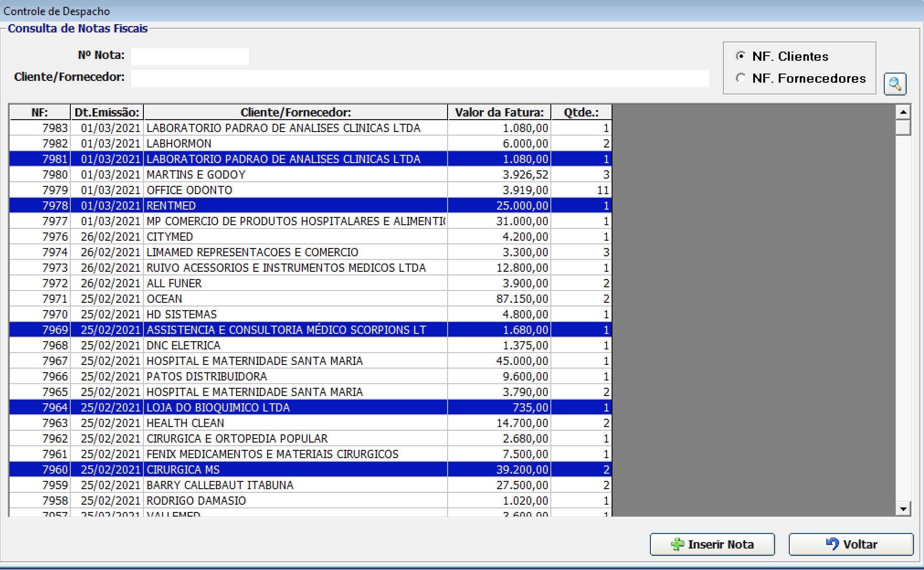
Task: Click the Dt.Emissão column header
Action: coord(107,112)
